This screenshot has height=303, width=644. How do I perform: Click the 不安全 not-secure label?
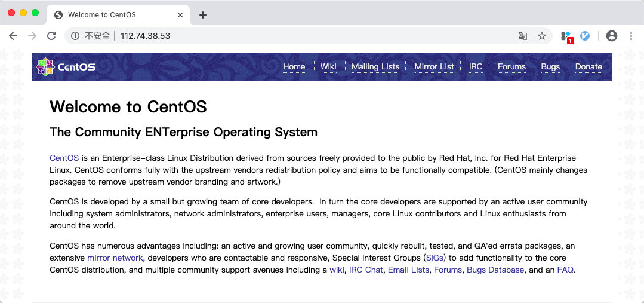point(97,36)
